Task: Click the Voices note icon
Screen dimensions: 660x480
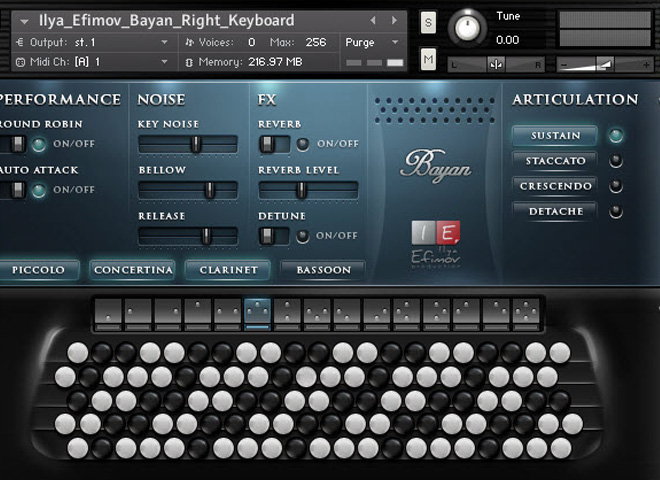Action: coord(189,42)
